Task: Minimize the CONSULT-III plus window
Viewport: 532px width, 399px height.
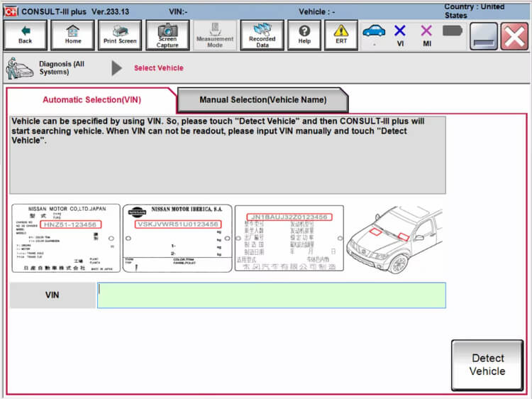Action: (484, 36)
